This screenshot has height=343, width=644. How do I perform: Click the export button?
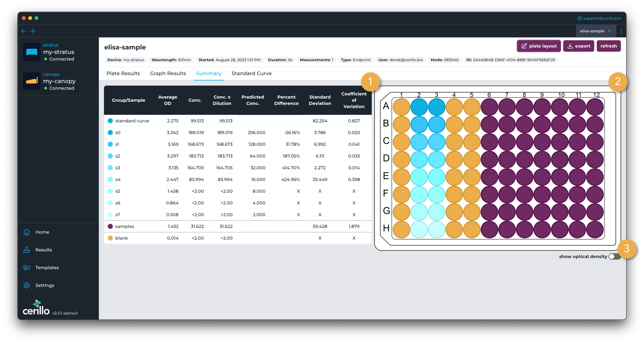tap(578, 46)
